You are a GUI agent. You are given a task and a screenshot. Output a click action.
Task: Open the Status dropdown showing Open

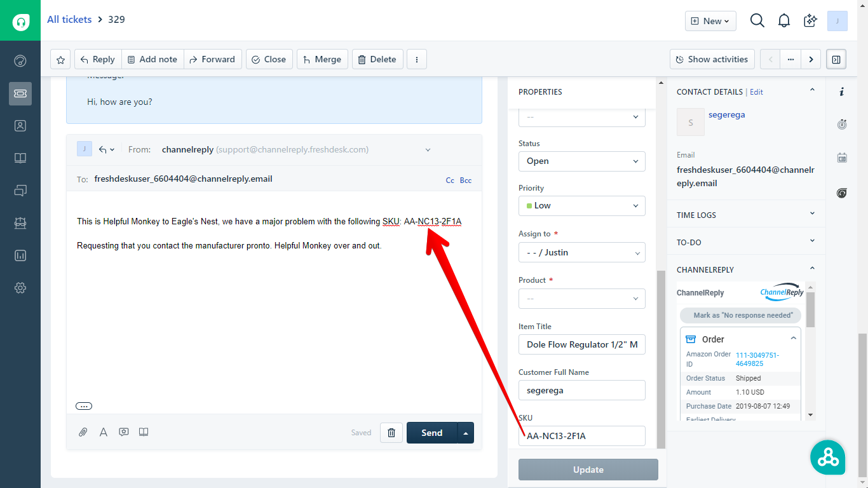[x=582, y=161]
